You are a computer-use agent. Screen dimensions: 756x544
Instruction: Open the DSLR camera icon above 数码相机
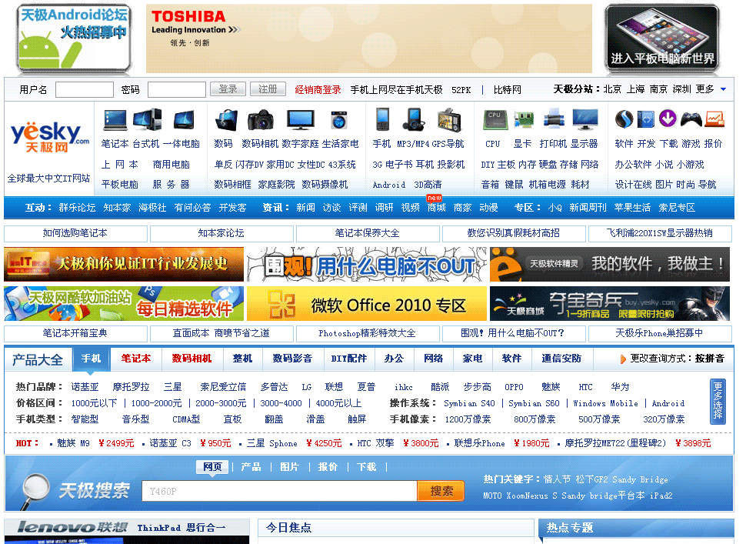261,120
